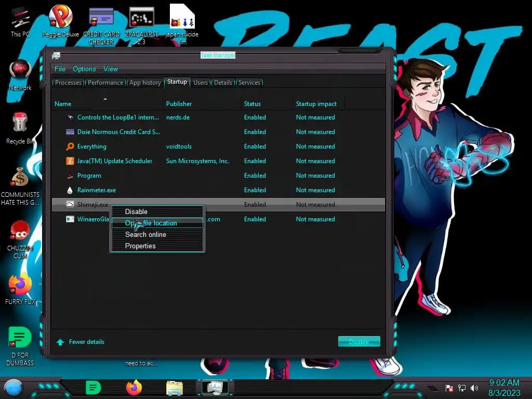Click the nerds.de publisher cell
The image size is (532, 399).
178,117
